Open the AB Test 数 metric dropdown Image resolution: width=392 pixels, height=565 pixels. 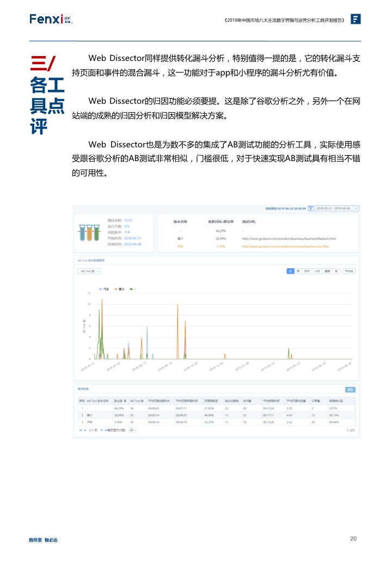click(89, 271)
